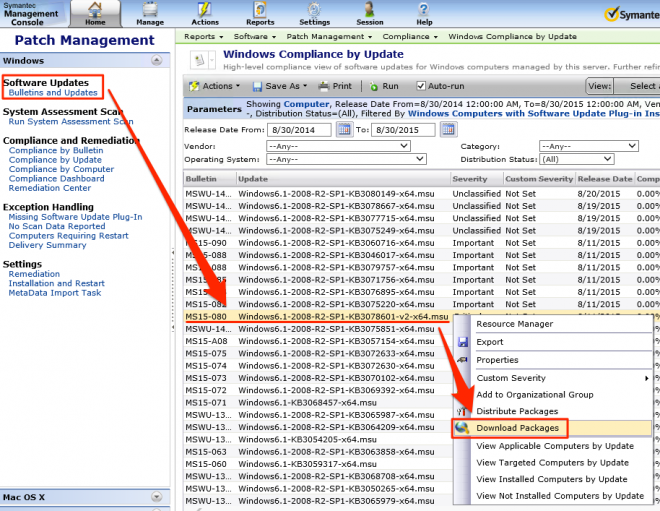The image size is (660, 511).
Task: Open the Remediation Center link
Action: pyautogui.click(x=50, y=188)
